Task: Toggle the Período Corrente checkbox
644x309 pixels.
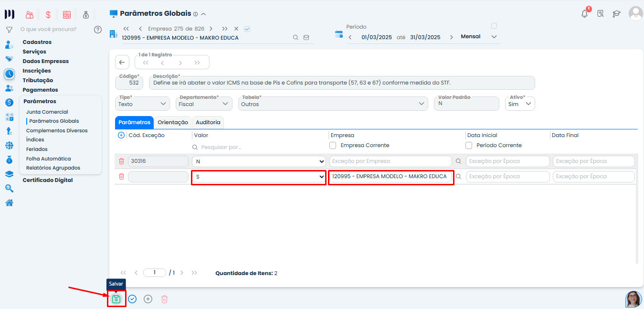Action: (x=469, y=145)
